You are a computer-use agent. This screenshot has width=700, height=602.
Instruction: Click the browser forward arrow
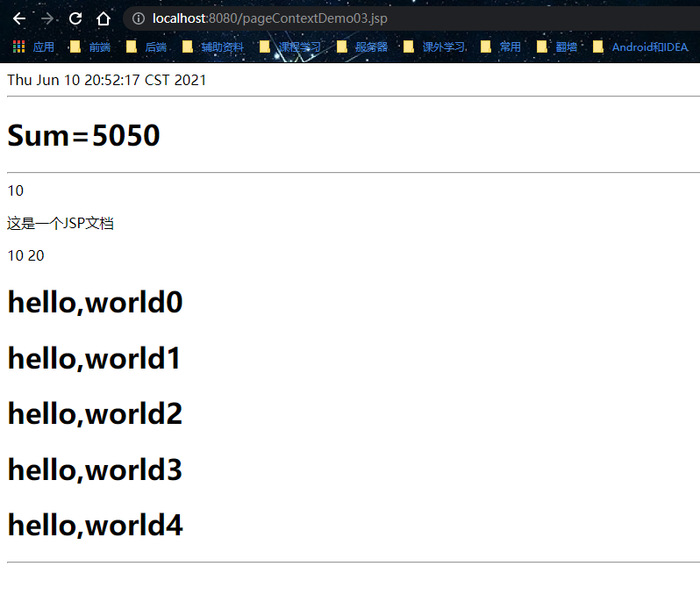(47, 18)
